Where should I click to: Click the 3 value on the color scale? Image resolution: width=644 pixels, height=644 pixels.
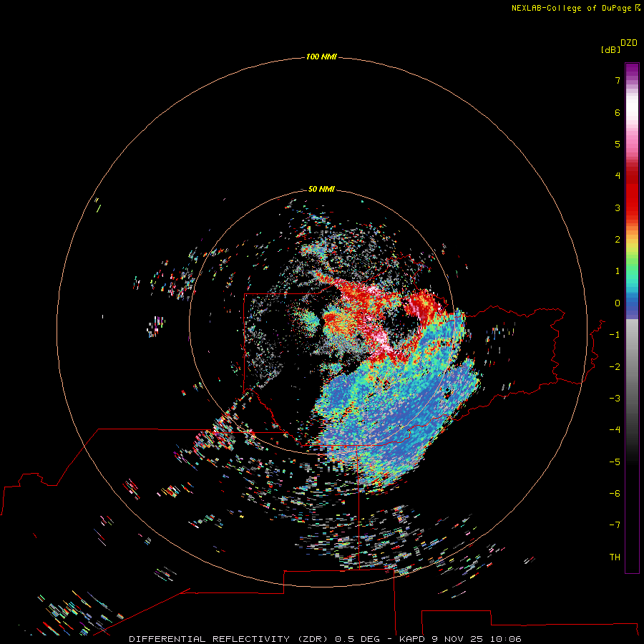point(618,208)
